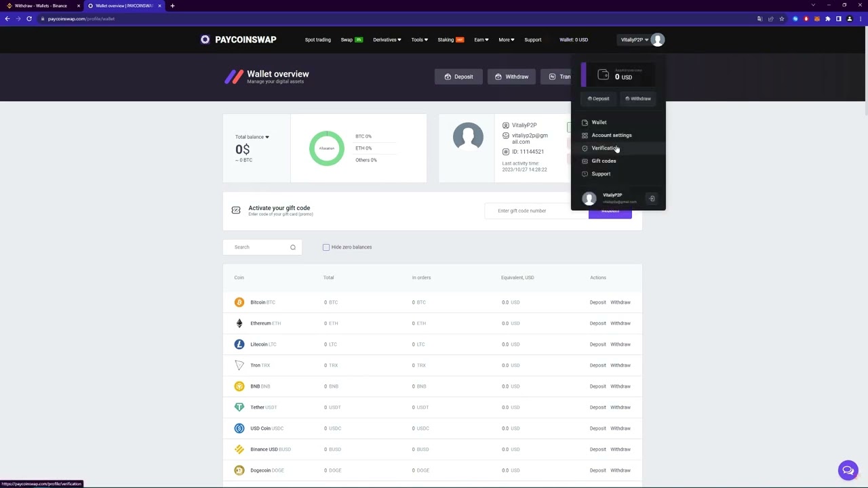
Task: Click Withdraw button in Wallet overview header
Action: (511, 77)
